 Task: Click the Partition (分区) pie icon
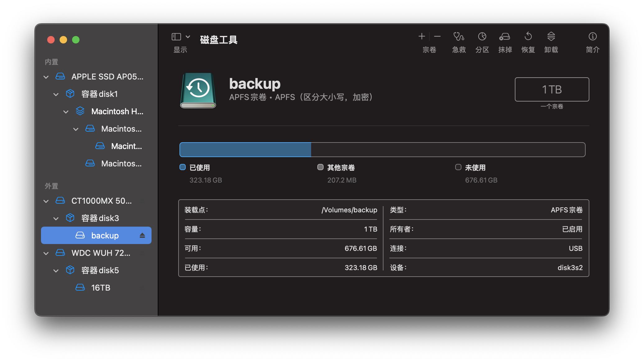(x=482, y=37)
